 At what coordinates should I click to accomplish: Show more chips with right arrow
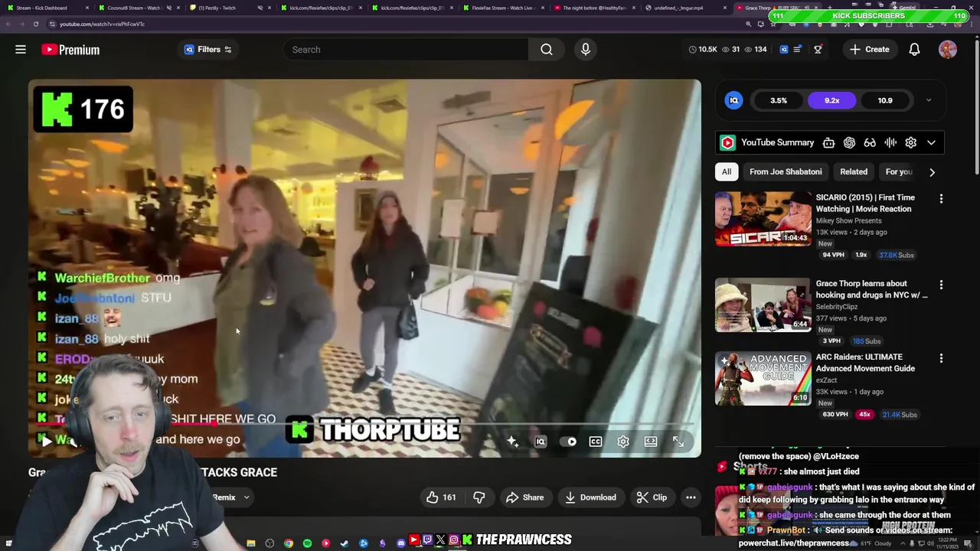(x=932, y=172)
